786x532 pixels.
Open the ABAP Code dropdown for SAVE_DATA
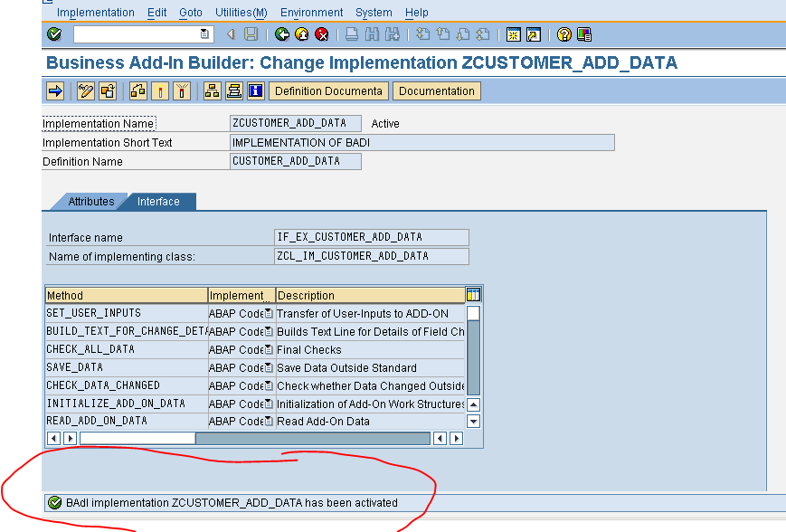click(269, 367)
